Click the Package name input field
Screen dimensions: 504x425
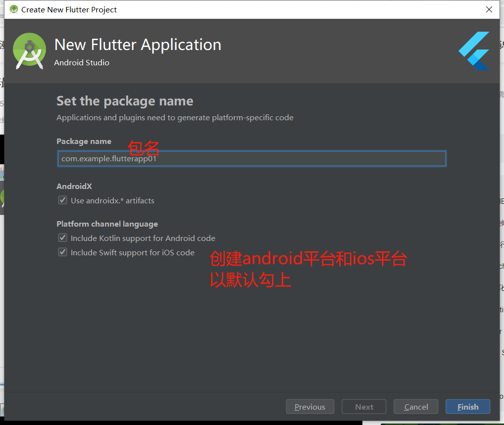coord(252,159)
